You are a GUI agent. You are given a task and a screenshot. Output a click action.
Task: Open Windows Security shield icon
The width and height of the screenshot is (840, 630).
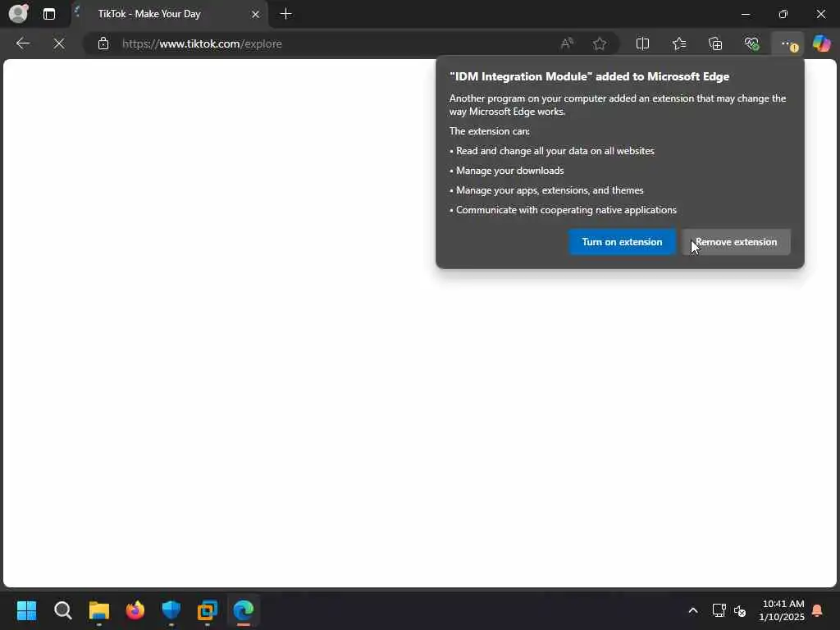click(x=171, y=609)
